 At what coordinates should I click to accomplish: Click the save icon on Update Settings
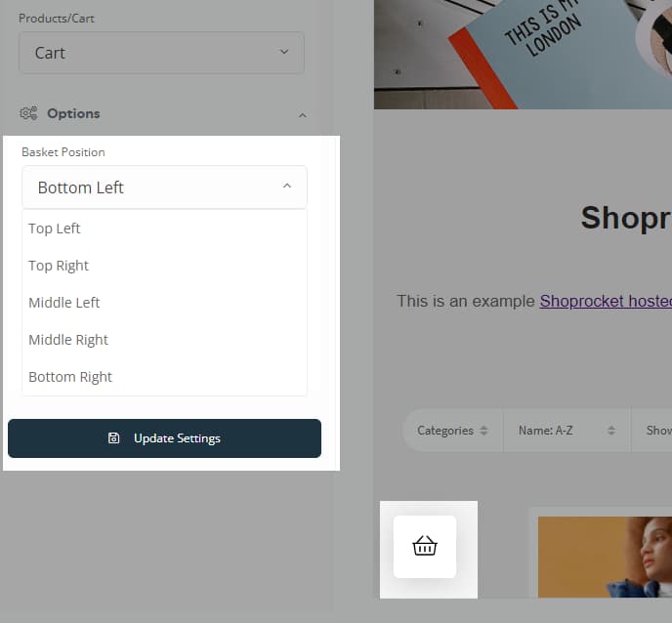pyautogui.click(x=114, y=438)
